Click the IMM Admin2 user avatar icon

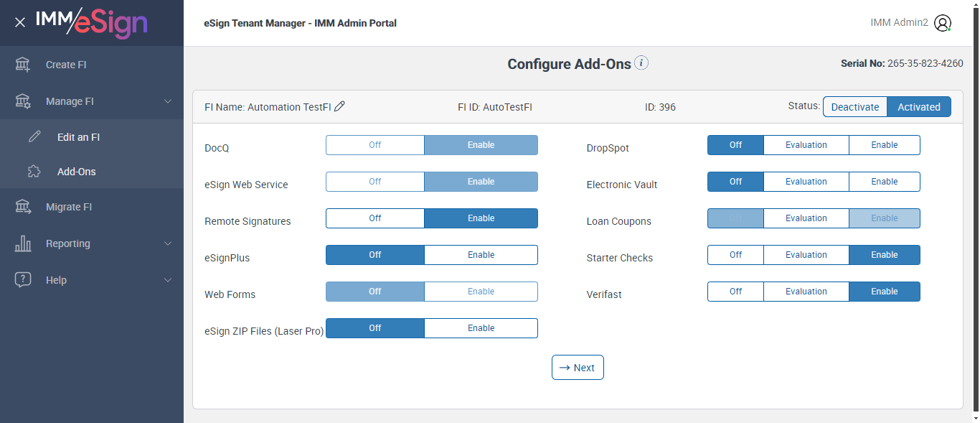(x=943, y=23)
